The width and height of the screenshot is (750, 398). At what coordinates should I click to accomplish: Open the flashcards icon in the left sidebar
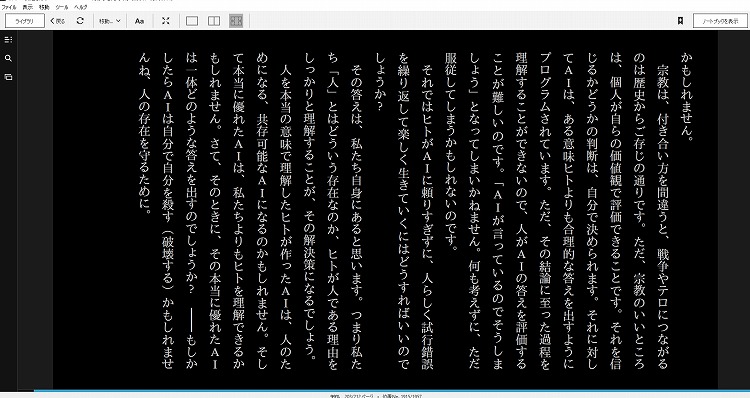pos(8,77)
